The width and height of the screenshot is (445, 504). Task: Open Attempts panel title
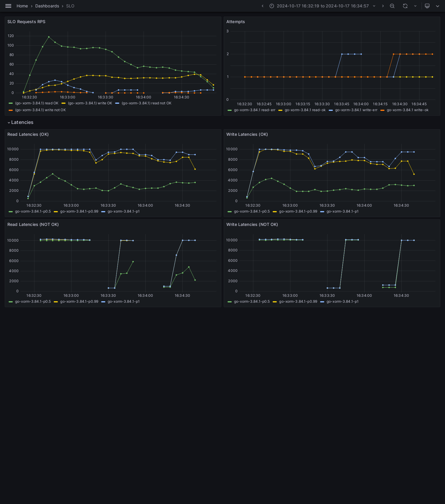coord(236,22)
